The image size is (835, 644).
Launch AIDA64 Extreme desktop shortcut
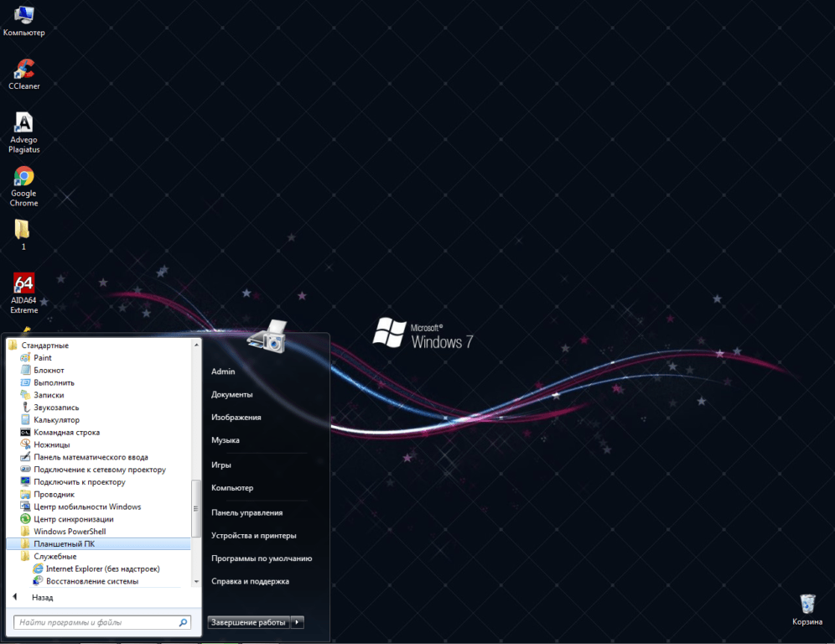[x=24, y=293]
